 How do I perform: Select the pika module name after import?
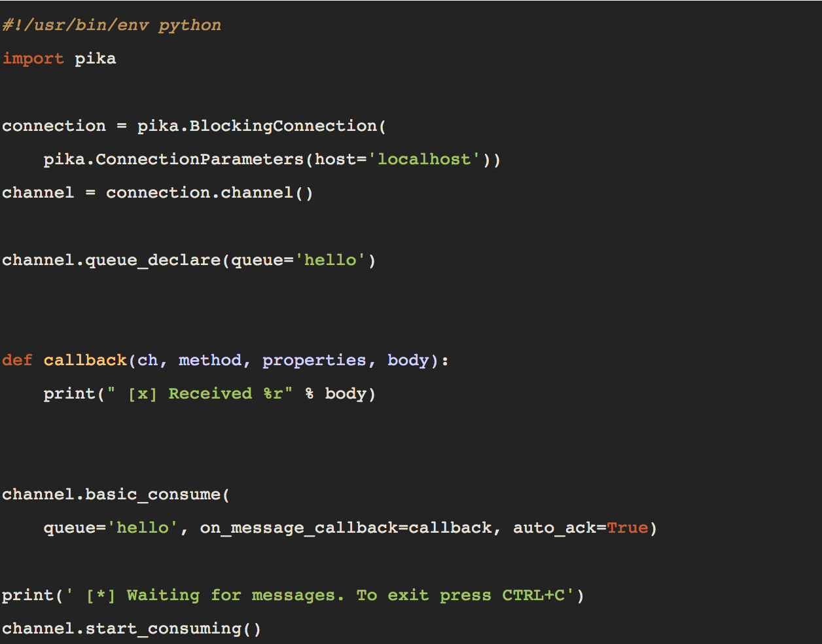96,58
